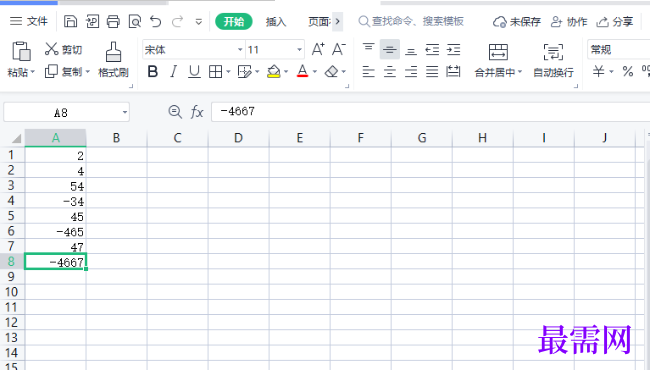Click the Save icon
This screenshot has height=371, width=650.
(70, 21)
